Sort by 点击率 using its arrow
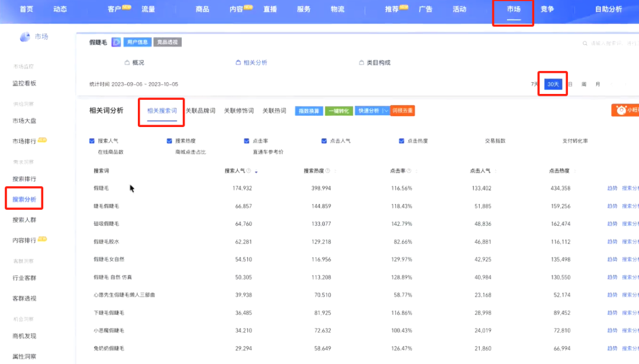The image size is (639, 364). point(417,171)
